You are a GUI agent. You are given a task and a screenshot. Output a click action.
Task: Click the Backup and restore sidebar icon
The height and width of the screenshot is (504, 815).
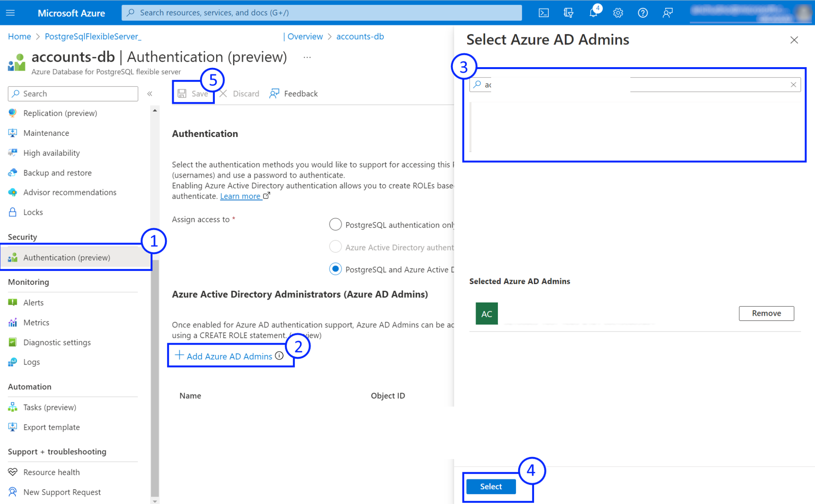click(x=12, y=172)
